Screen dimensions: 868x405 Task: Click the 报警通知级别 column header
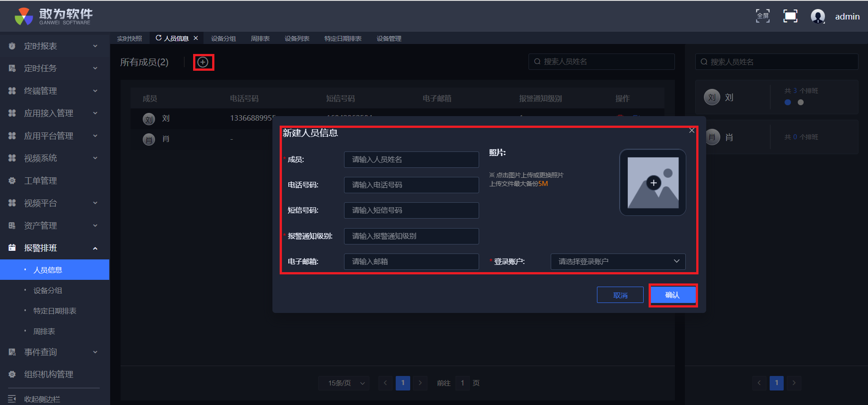pyautogui.click(x=540, y=98)
